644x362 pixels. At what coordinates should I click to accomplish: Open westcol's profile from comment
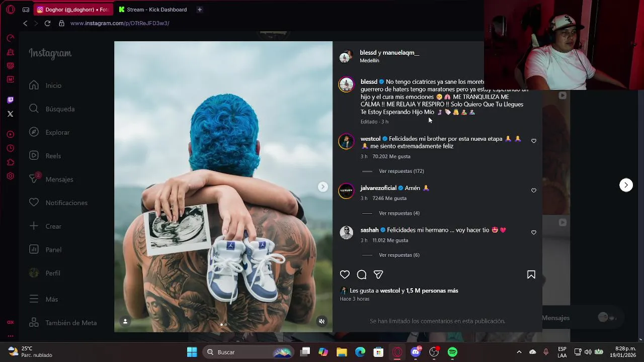coord(370,139)
